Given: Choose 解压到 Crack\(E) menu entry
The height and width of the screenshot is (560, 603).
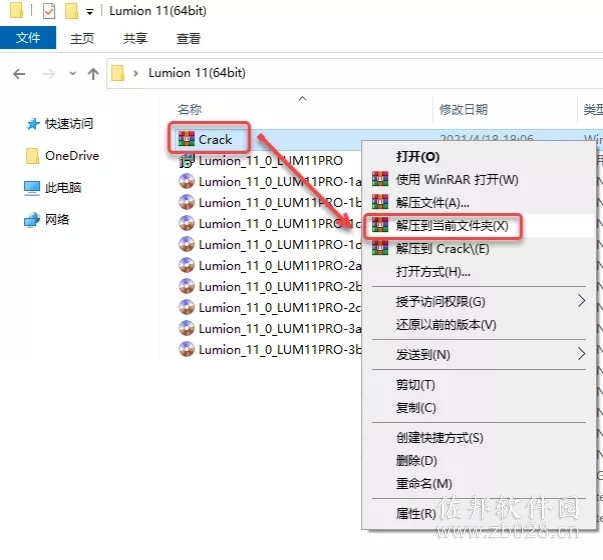Looking at the screenshot, I should pyautogui.click(x=442, y=249).
